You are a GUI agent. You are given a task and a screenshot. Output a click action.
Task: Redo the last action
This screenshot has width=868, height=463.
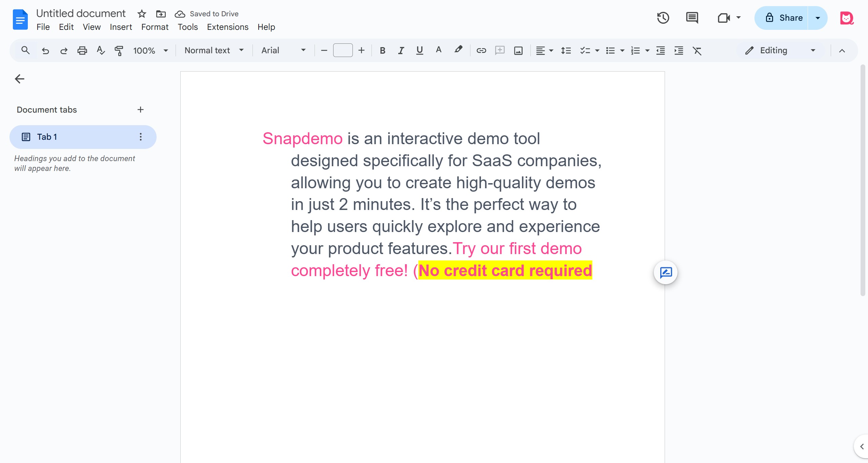click(x=64, y=51)
